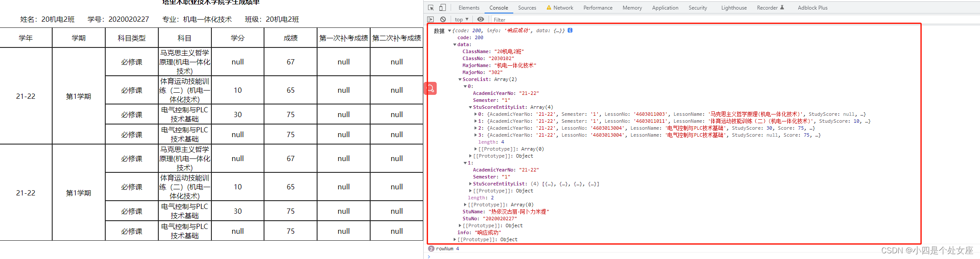
Task: Click the blue info badge beside logged object
Action: pyautogui.click(x=570, y=30)
